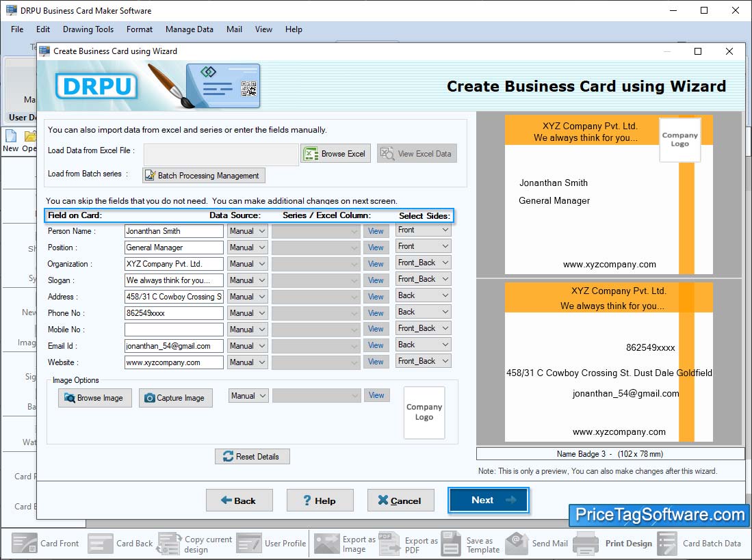The height and width of the screenshot is (560, 752).
Task: Click Name Badge 3 size label
Action: coord(610,453)
